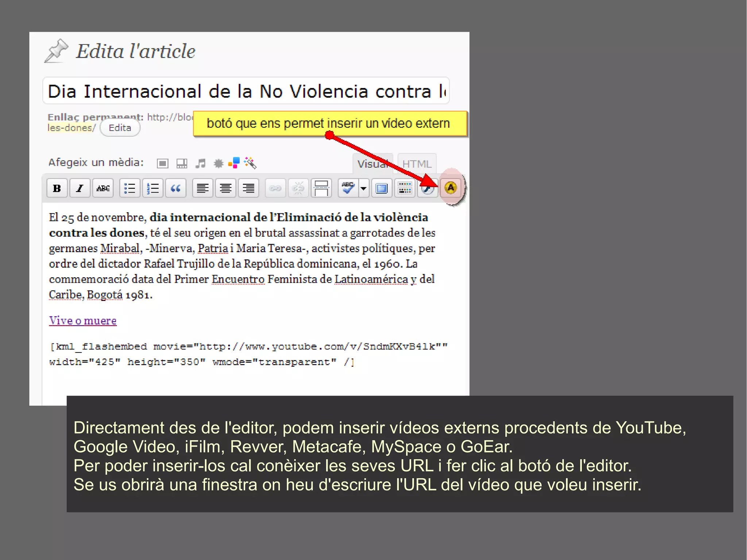Click the underlined word 'Bogotá'
This screenshot has width=747, height=560.
point(105,295)
